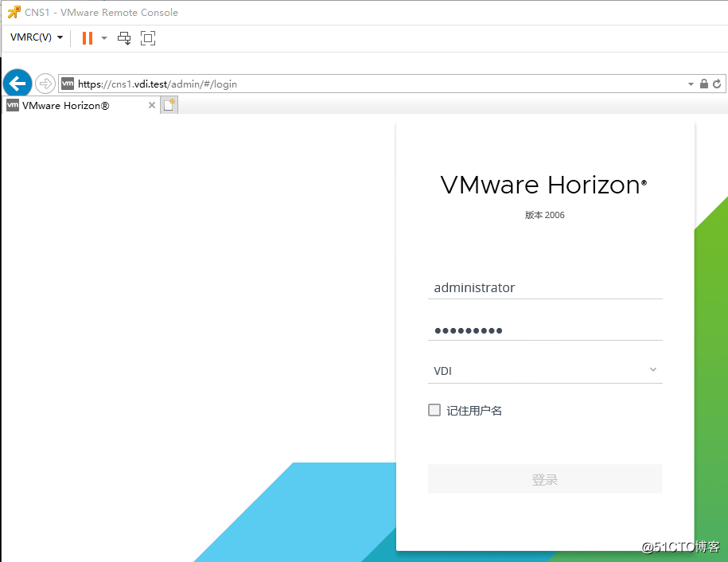
Task: Click the VMware Remote Console app icon
Action: (x=14, y=12)
